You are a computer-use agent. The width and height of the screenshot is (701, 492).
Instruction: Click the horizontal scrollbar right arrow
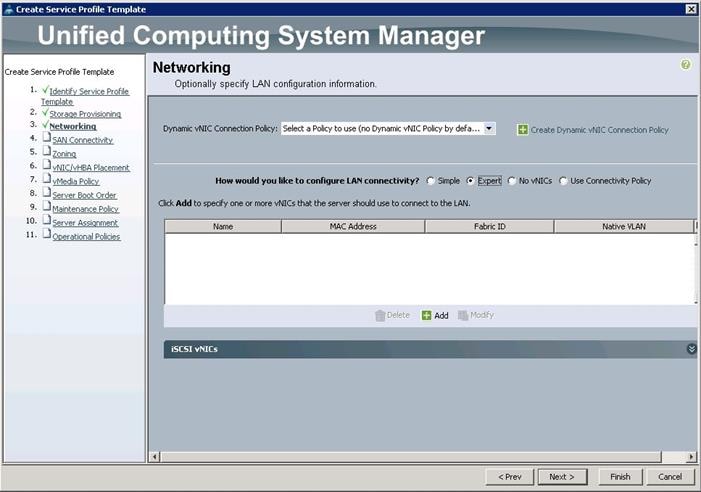coord(691,457)
